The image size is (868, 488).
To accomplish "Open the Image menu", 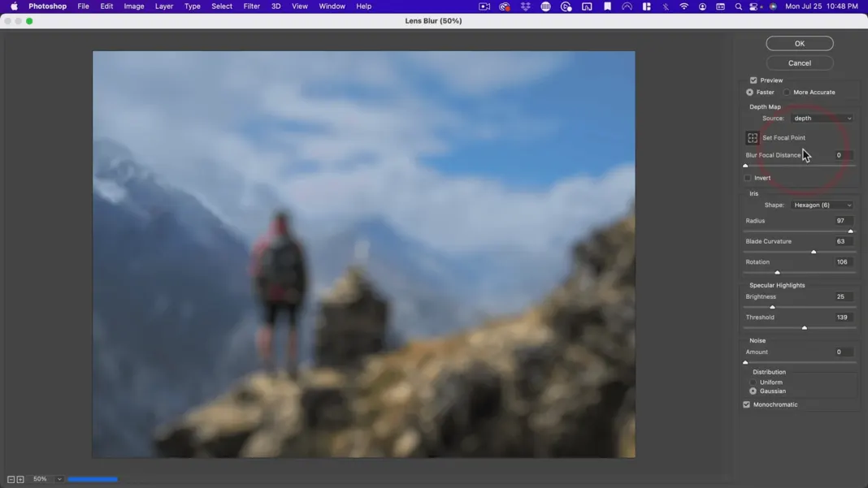I will [134, 6].
